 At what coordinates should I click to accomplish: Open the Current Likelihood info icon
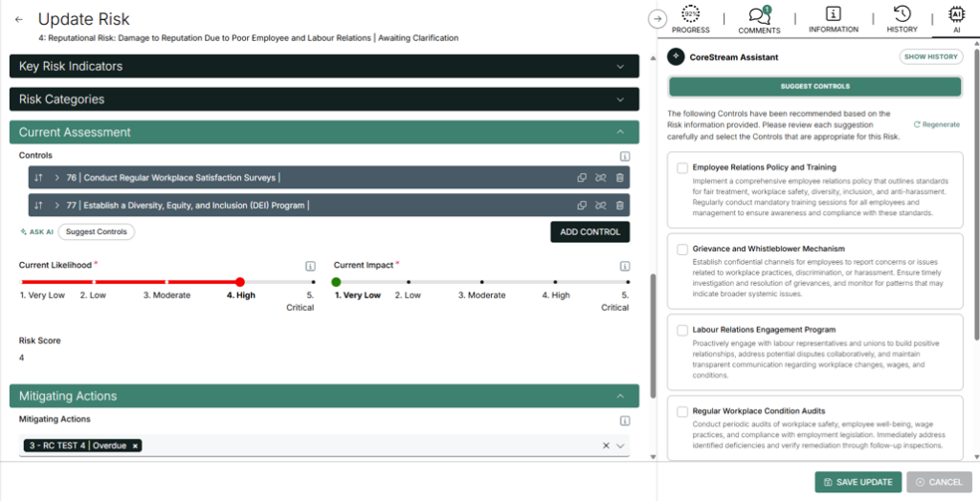[x=310, y=266]
